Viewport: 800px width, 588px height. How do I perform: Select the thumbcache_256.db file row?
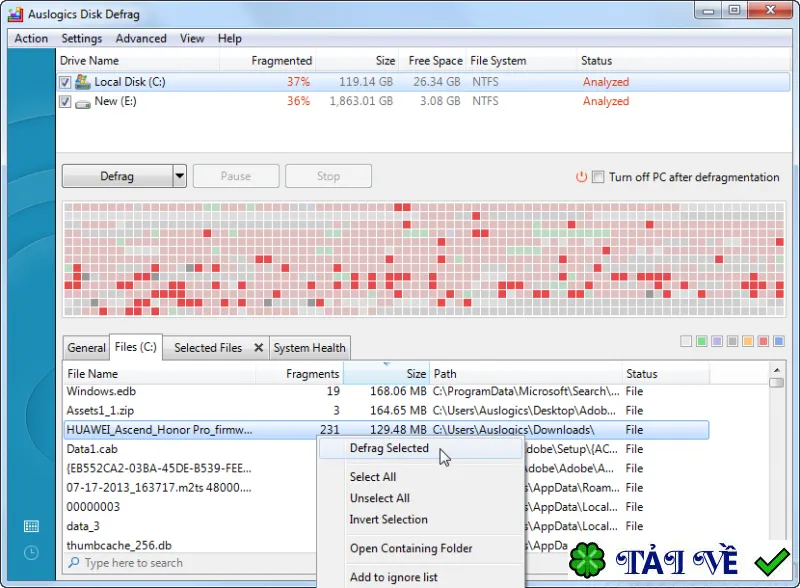pyautogui.click(x=190, y=545)
